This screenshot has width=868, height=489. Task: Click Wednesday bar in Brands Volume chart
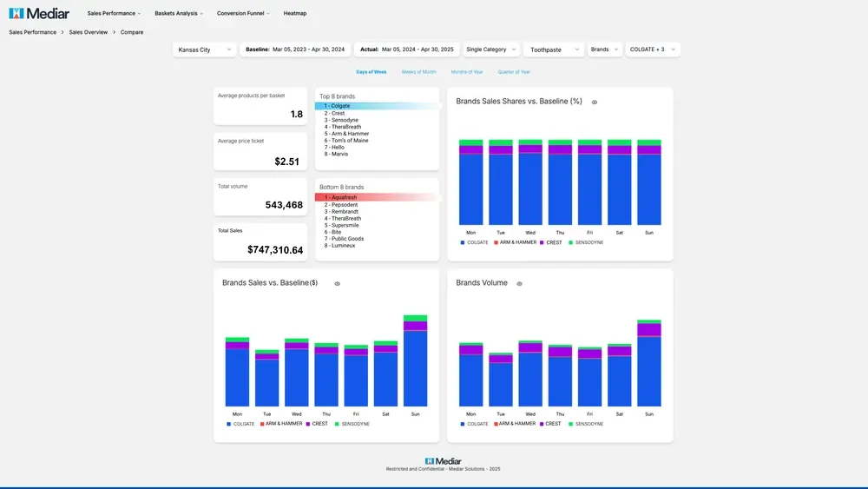pos(530,373)
